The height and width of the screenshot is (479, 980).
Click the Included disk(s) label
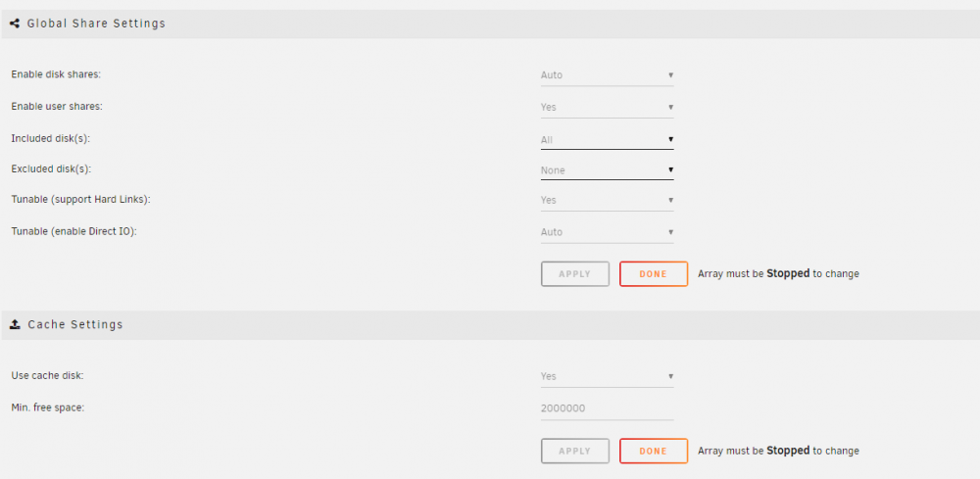click(51, 139)
